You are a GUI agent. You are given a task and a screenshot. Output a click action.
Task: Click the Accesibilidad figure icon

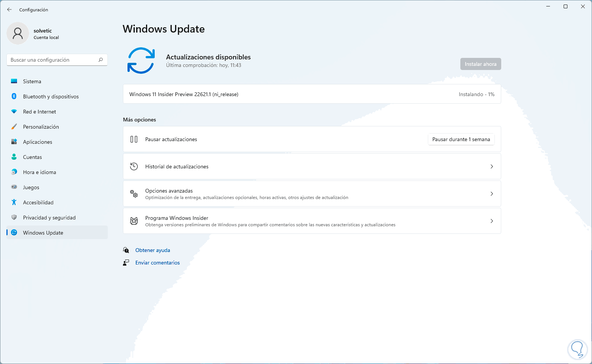(14, 202)
